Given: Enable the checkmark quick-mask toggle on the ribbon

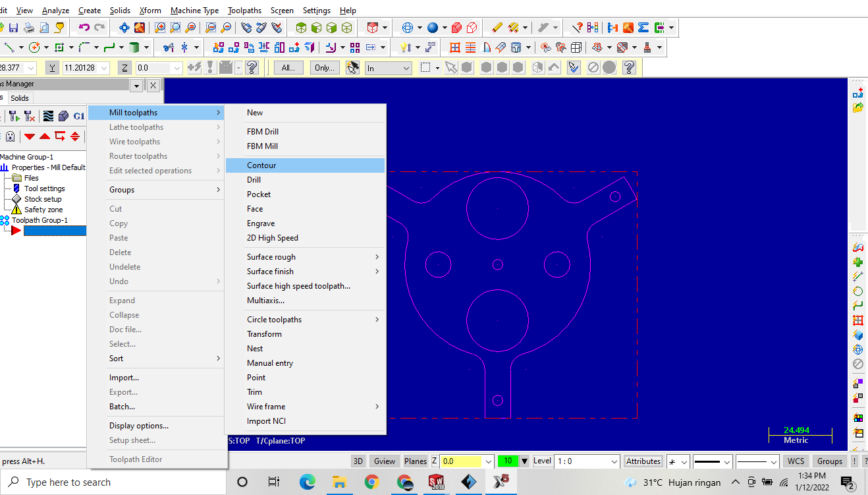Looking at the screenshot, I should pyautogui.click(x=573, y=67).
